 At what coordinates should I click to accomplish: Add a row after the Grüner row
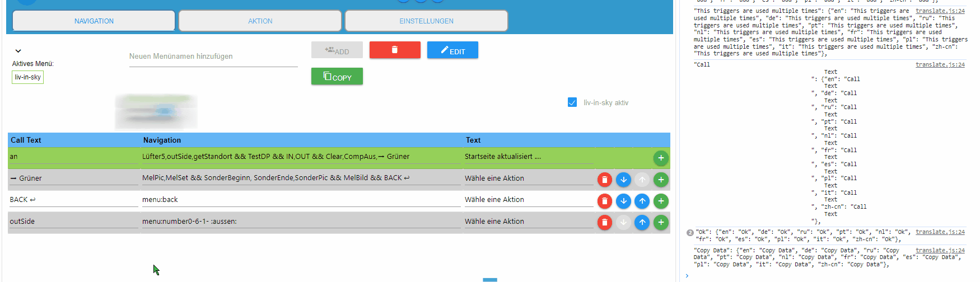click(661, 180)
